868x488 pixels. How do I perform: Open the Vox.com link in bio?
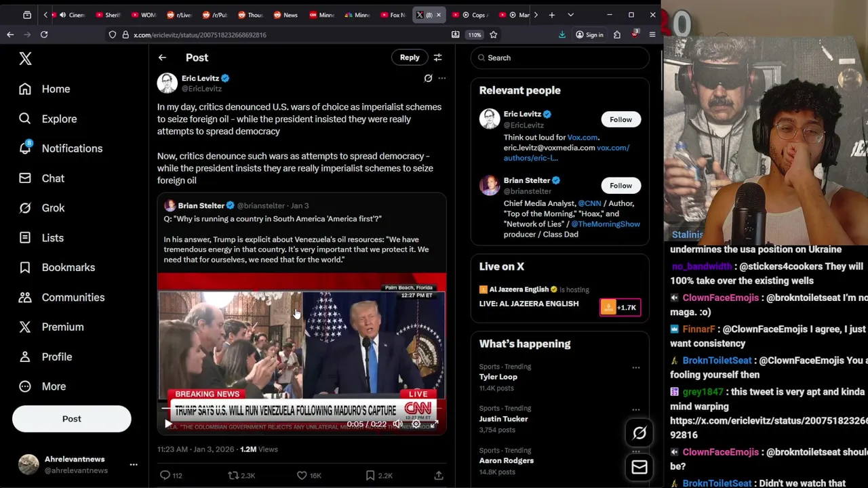pyautogui.click(x=583, y=137)
